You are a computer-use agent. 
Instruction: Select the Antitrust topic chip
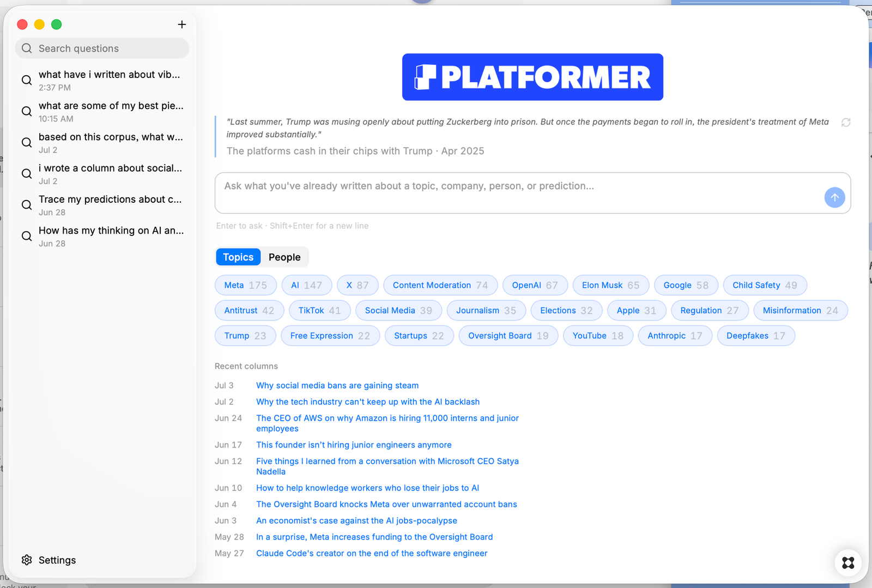250,311
